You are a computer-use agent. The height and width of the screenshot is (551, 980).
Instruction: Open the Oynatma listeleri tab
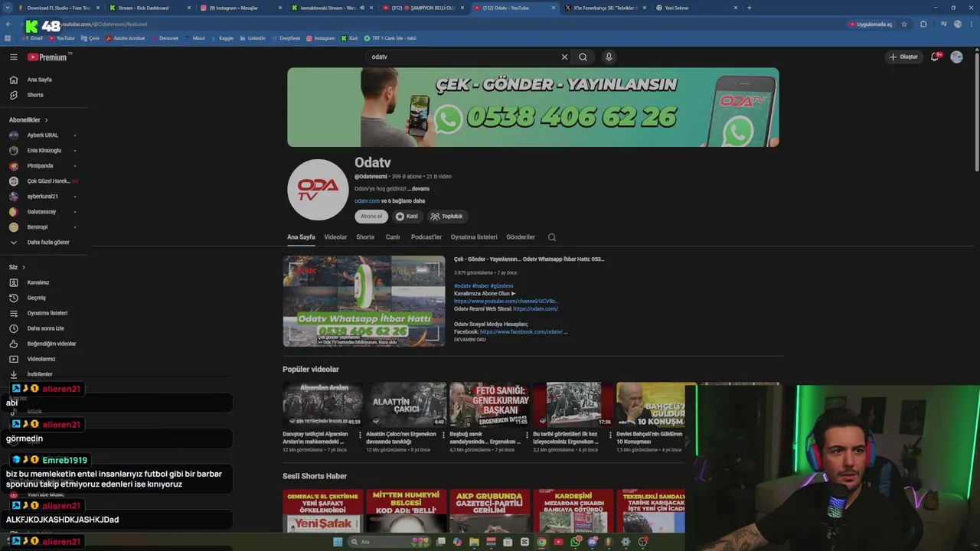(x=474, y=237)
